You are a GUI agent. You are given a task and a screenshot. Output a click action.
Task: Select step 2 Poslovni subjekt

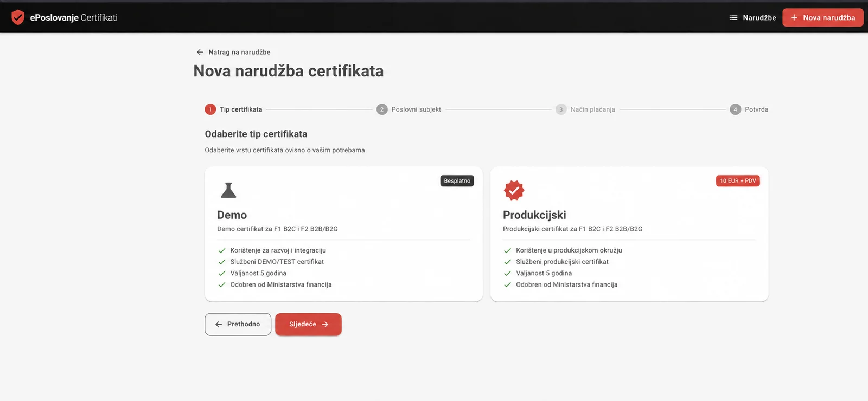[409, 109]
